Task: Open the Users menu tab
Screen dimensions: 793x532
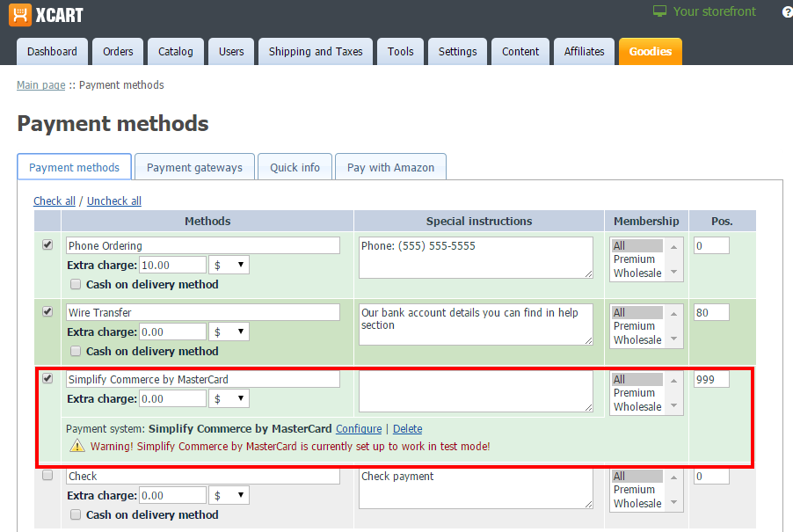Action: click(x=231, y=52)
